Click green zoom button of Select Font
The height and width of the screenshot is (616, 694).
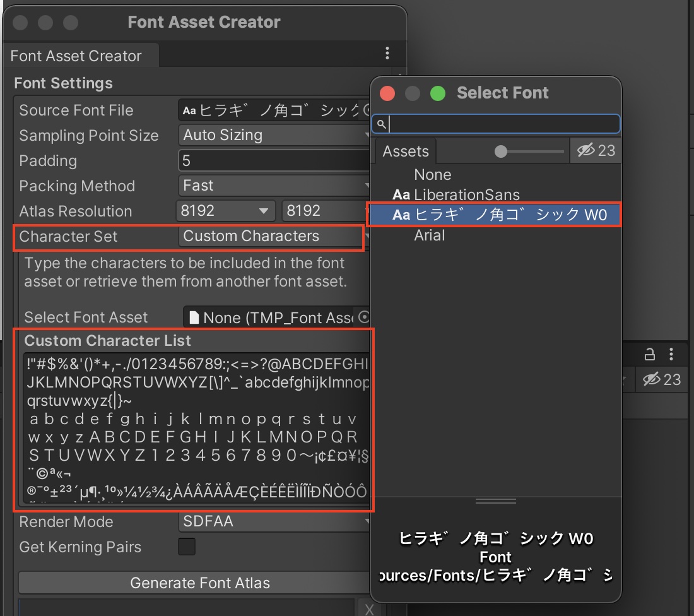click(x=438, y=93)
